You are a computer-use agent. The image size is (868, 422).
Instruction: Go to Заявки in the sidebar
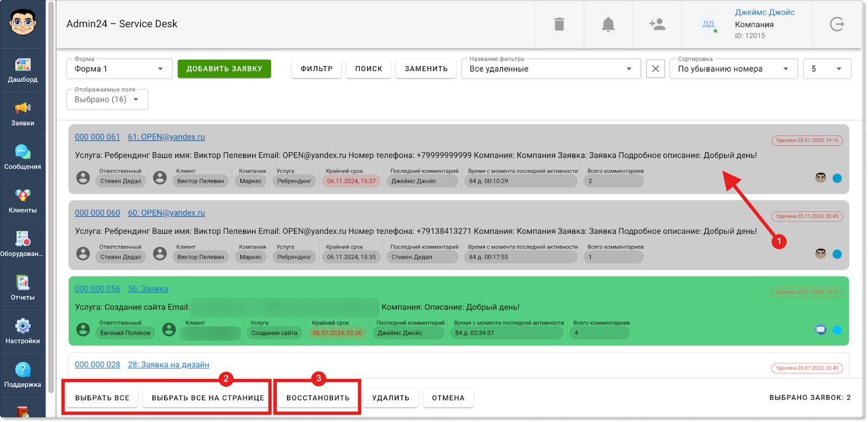coord(23,114)
